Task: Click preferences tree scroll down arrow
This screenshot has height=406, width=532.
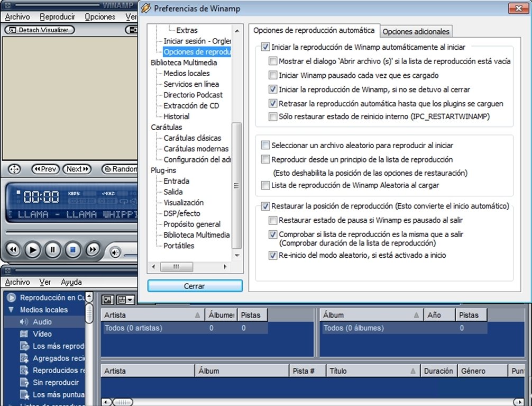Action: [237, 255]
